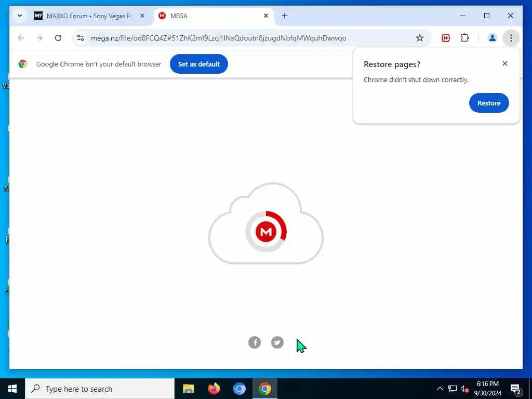
Task: Open the tab search dropdown arrow
Action: [x=20, y=16]
